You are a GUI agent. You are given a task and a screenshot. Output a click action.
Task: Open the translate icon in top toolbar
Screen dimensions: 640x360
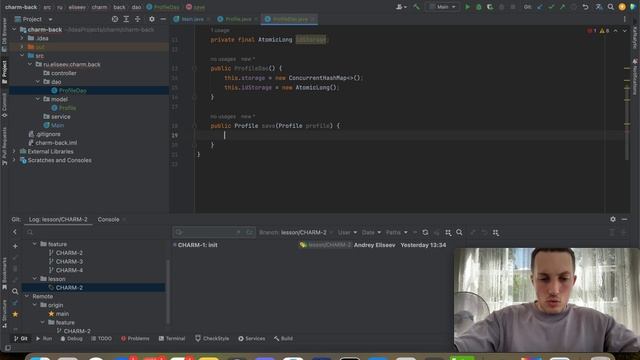(x=599, y=7)
